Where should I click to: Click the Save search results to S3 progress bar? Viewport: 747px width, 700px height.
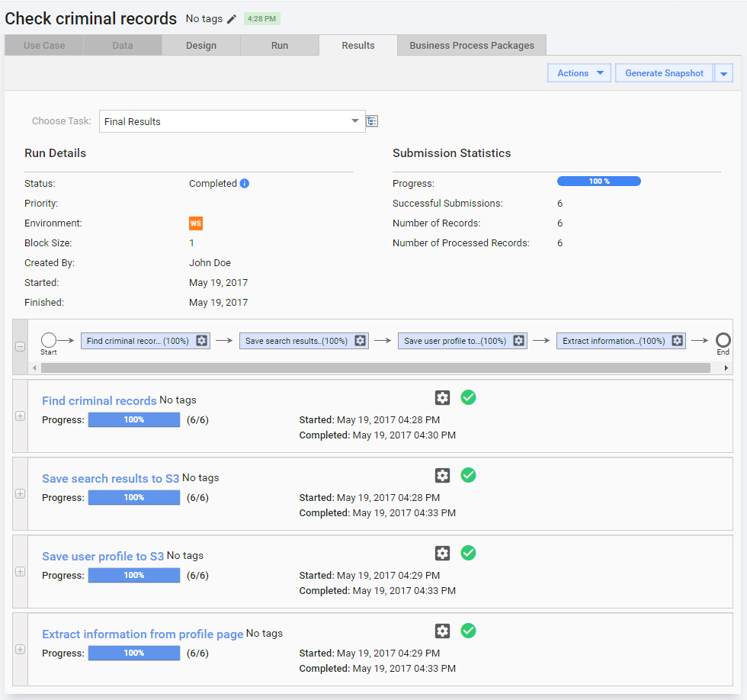coord(134,497)
